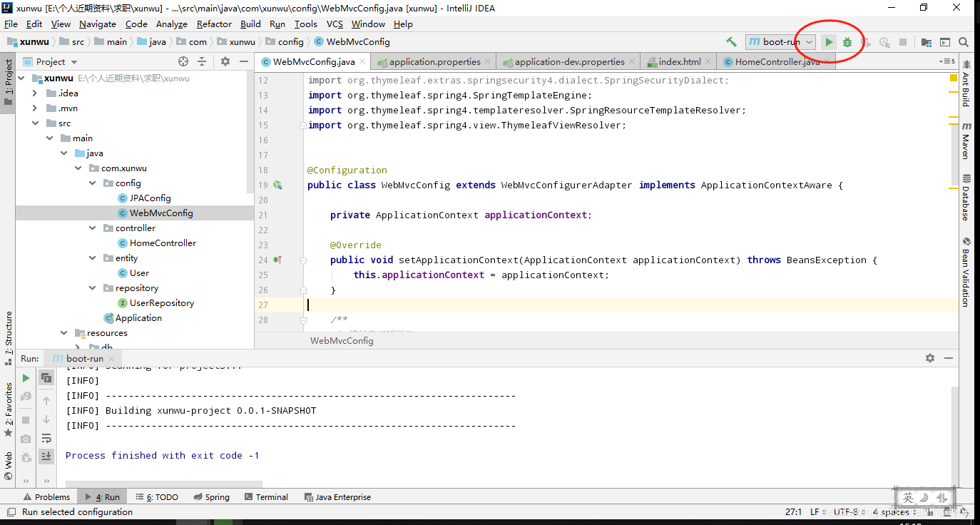Open Project panel settings gear
The width and height of the screenshot is (980, 525).
pos(225,61)
